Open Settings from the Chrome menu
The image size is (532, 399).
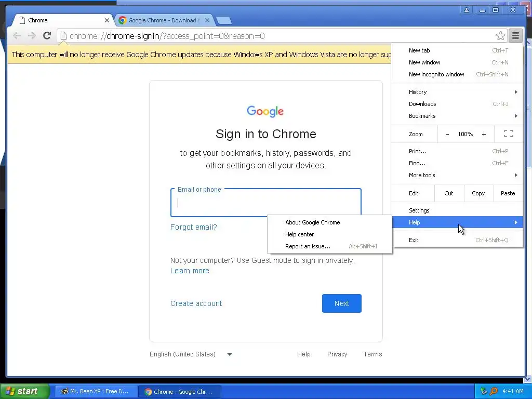[x=458, y=210]
